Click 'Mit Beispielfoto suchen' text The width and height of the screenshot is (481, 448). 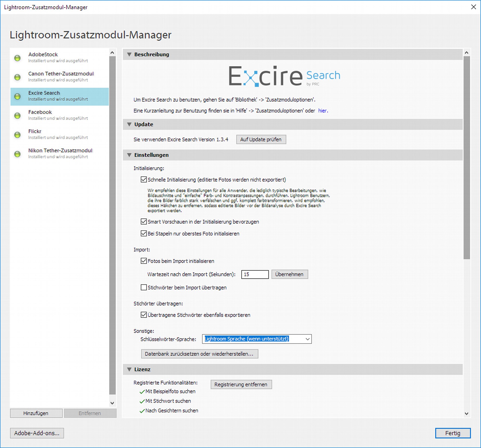tap(170, 391)
